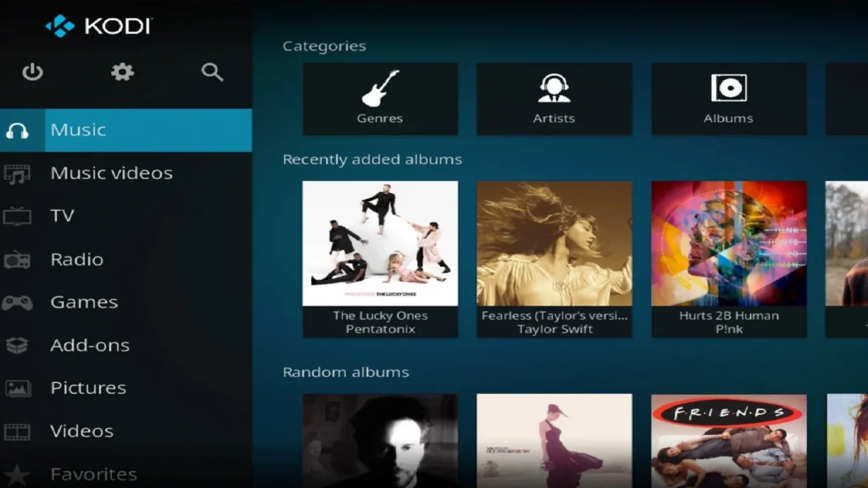Viewport: 868px width, 488px height.
Task: Select TV in the sidebar menu
Action: click(x=62, y=216)
